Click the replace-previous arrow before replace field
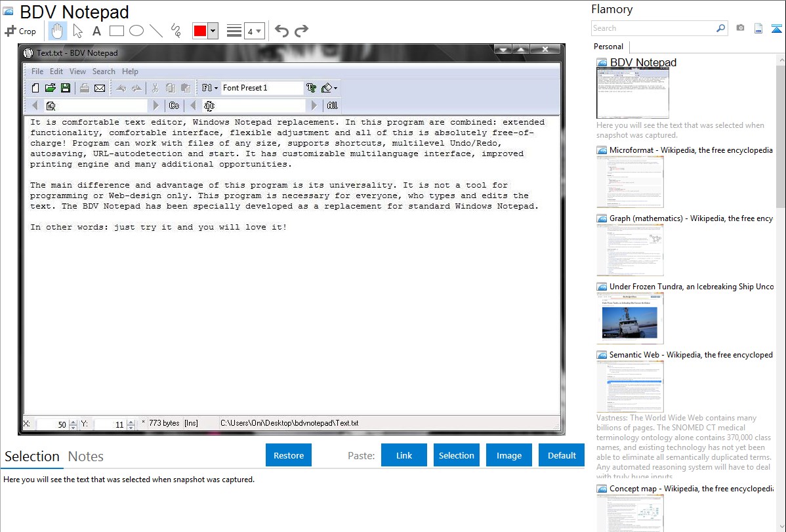Image resolution: width=786 pixels, height=532 pixels. pyautogui.click(x=192, y=106)
